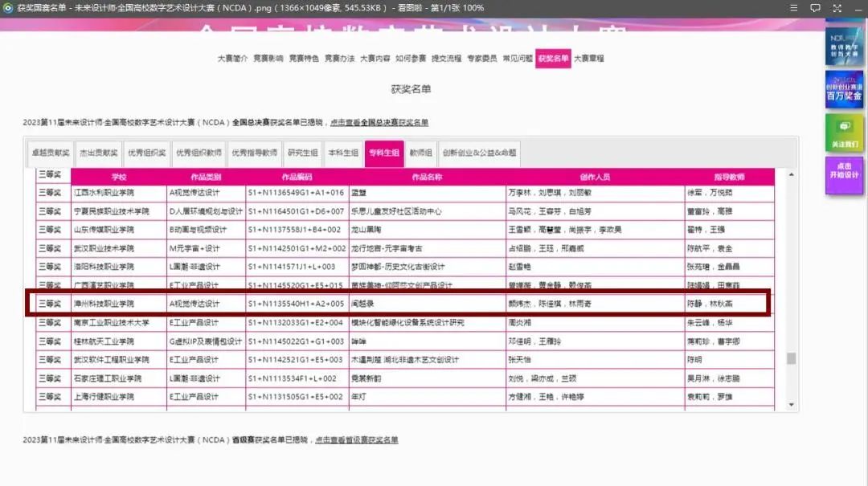The image size is (868, 486).
Task: Click the feedback speech bubble icon in title bar
Action: point(816,8)
